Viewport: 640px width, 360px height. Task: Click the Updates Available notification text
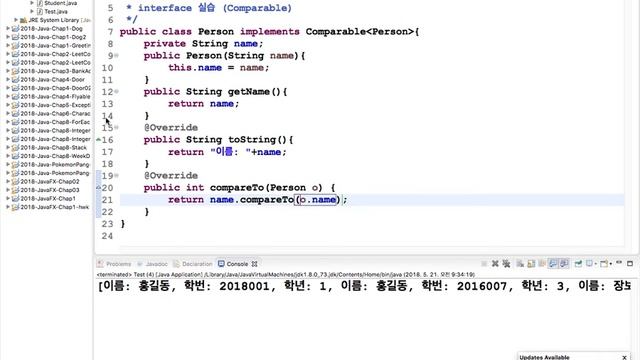click(x=544, y=357)
